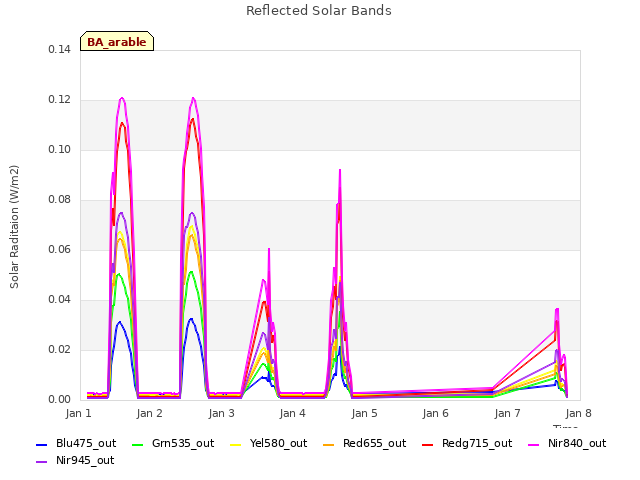Click the 0.06 y-axis tick label
This screenshot has width=640, height=480.
click(x=60, y=249)
